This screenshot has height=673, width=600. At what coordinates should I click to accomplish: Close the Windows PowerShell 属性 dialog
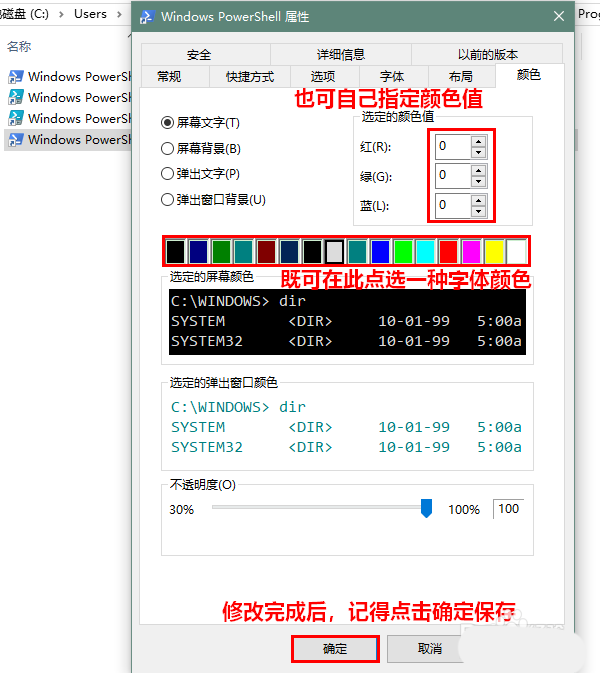click(x=559, y=16)
